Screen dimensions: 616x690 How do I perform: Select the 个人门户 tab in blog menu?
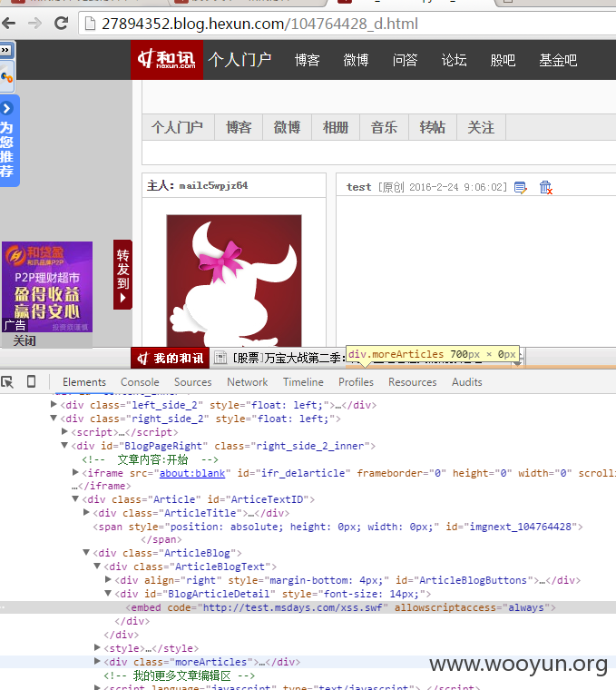[x=178, y=127]
